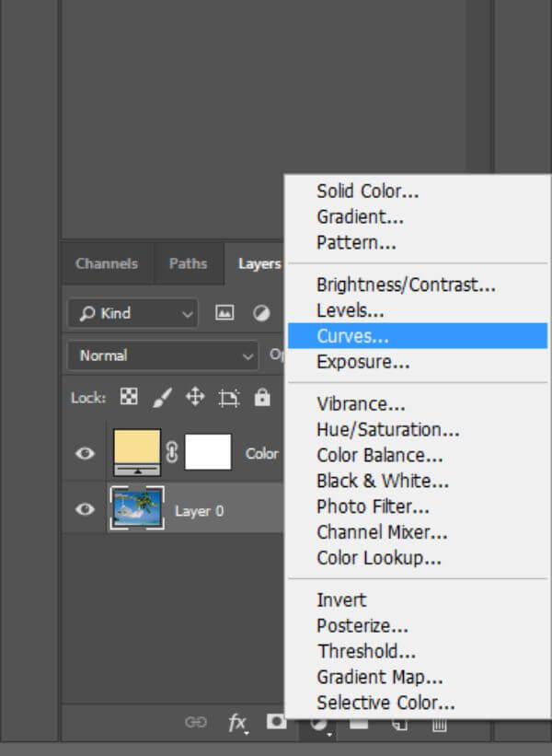
Task: Click the lock image pixels brush icon
Action: coord(162,397)
